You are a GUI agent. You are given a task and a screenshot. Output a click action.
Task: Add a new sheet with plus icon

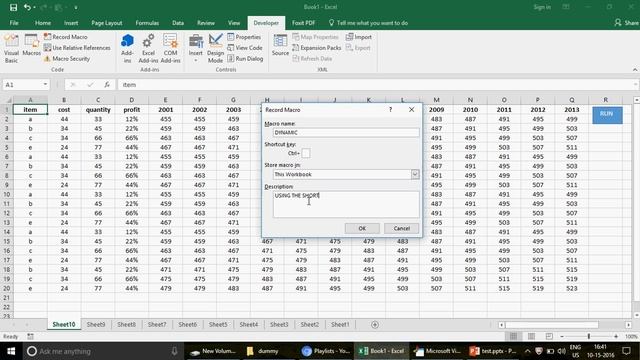point(375,324)
